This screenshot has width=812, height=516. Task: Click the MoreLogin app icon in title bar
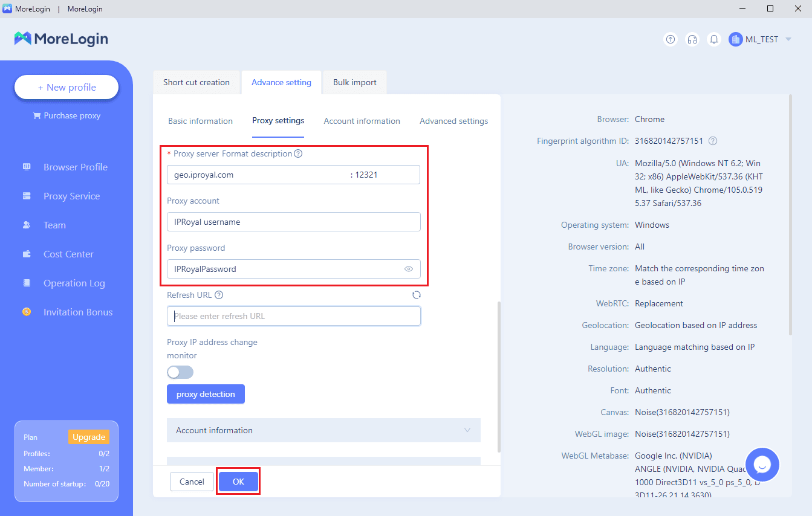pyautogui.click(x=7, y=8)
